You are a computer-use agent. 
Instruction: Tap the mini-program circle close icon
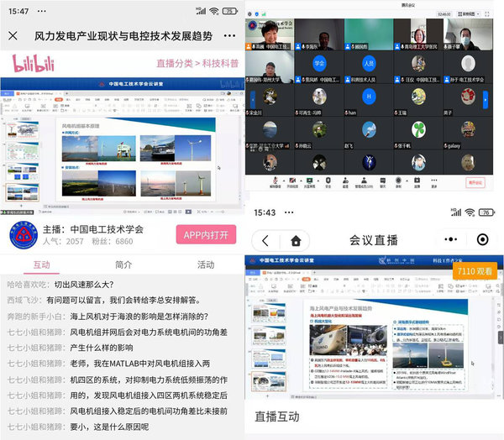pyautogui.click(x=482, y=240)
